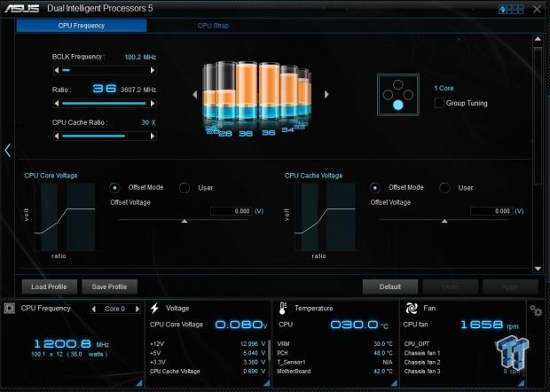The image size is (550, 392).
Task: Increase CPU Cache Ratio with right arrow
Action: pyautogui.click(x=153, y=136)
